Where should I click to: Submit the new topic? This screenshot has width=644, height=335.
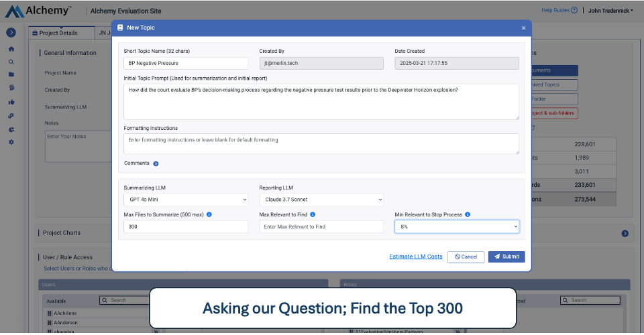pos(506,257)
